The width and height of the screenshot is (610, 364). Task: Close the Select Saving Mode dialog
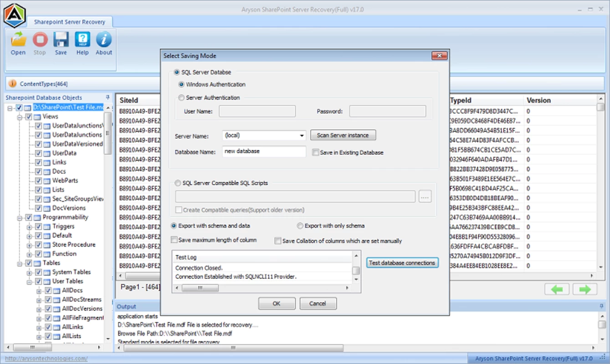pyautogui.click(x=439, y=56)
